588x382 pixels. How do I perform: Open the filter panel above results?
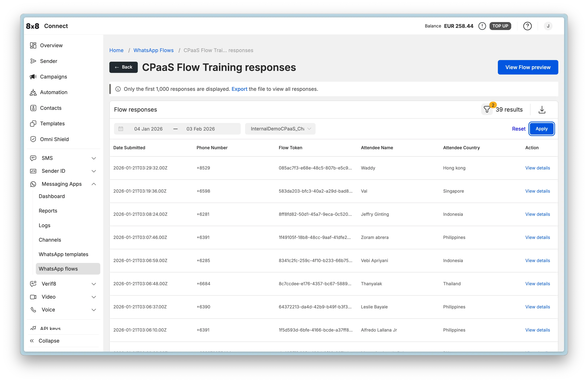pos(487,110)
